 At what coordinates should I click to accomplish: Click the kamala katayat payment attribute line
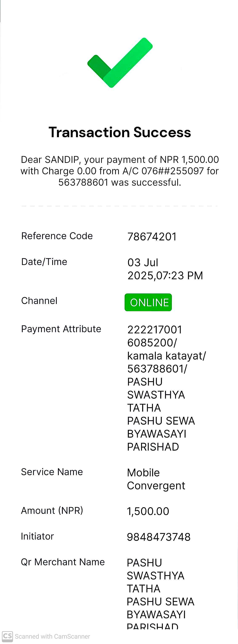click(x=166, y=356)
